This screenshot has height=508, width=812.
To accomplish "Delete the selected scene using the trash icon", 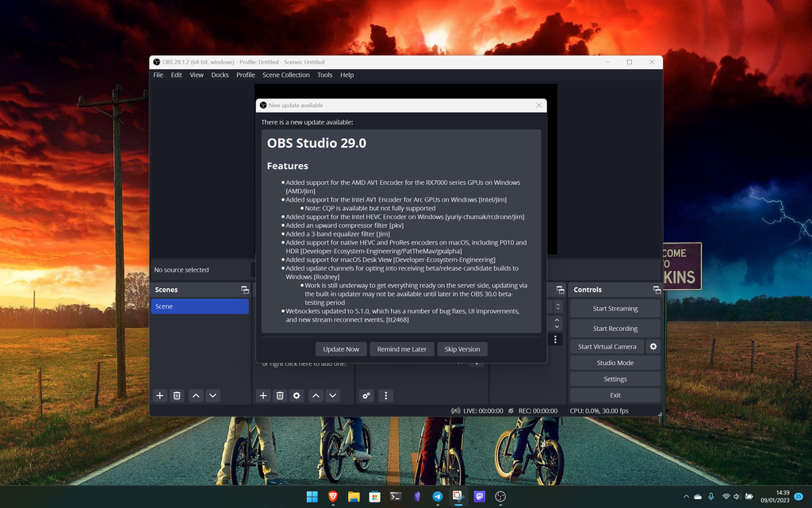I will click(178, 395).
